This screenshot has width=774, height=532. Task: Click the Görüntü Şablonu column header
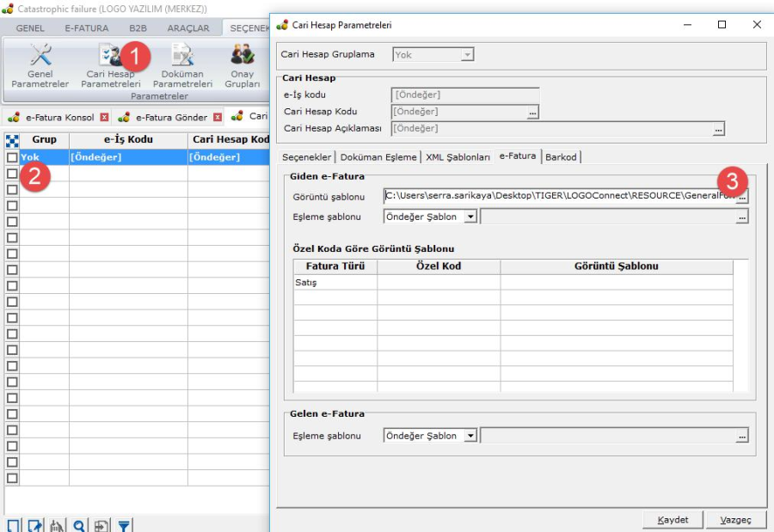click(616, 266)
